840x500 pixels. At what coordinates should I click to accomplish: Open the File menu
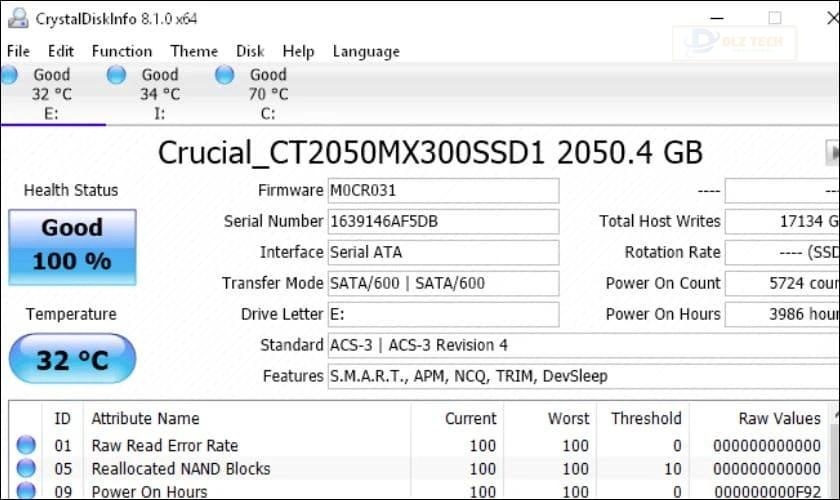(18, 51)
